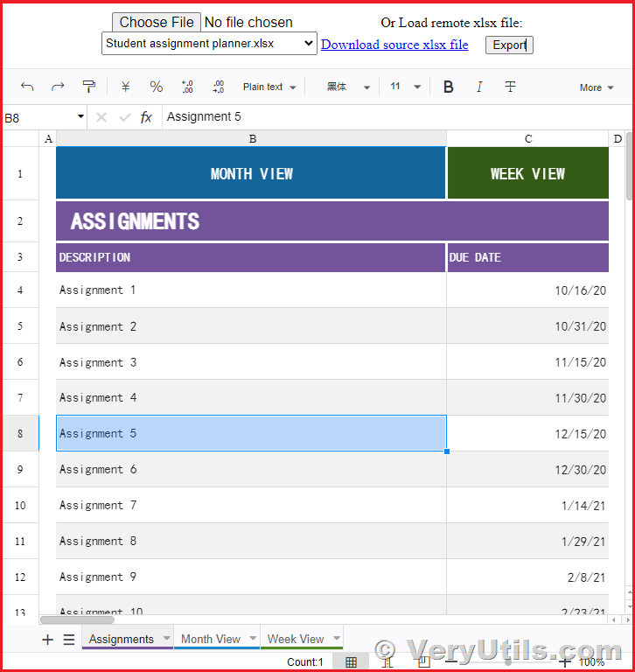This screenshot has height=672, width=635.
Task: Open the B8 name box dropdown arrow
Action: 80,116
